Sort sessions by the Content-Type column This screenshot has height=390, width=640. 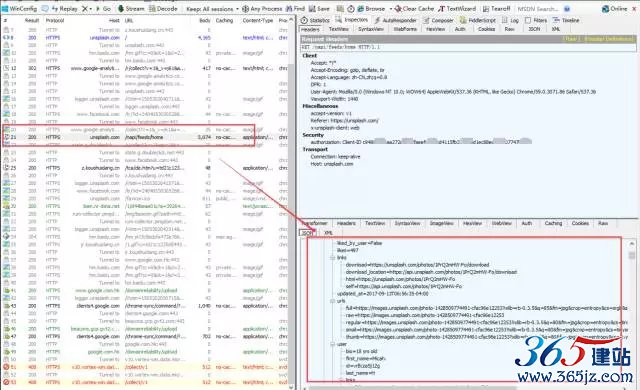click(x=258, y=20)
